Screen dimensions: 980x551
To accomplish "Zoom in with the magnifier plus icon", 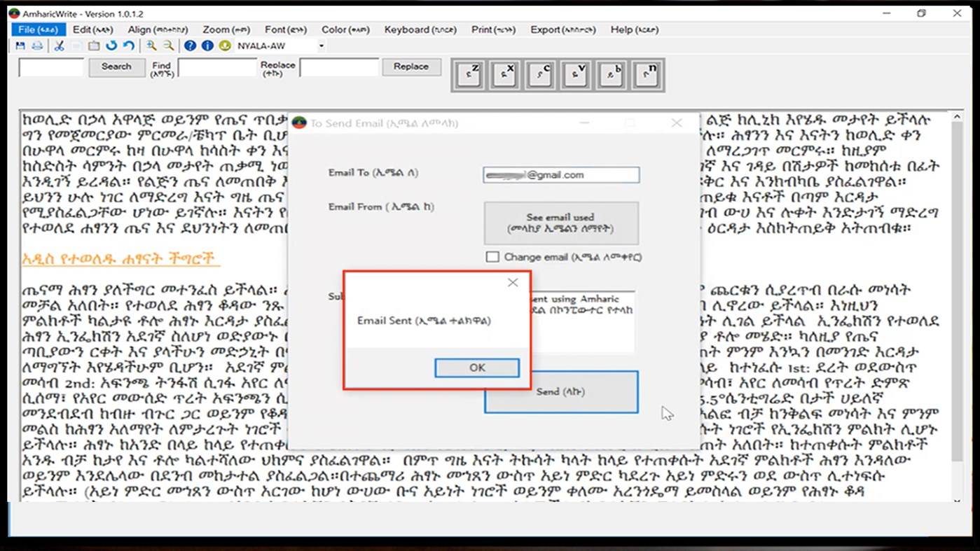I will [151, 46].
